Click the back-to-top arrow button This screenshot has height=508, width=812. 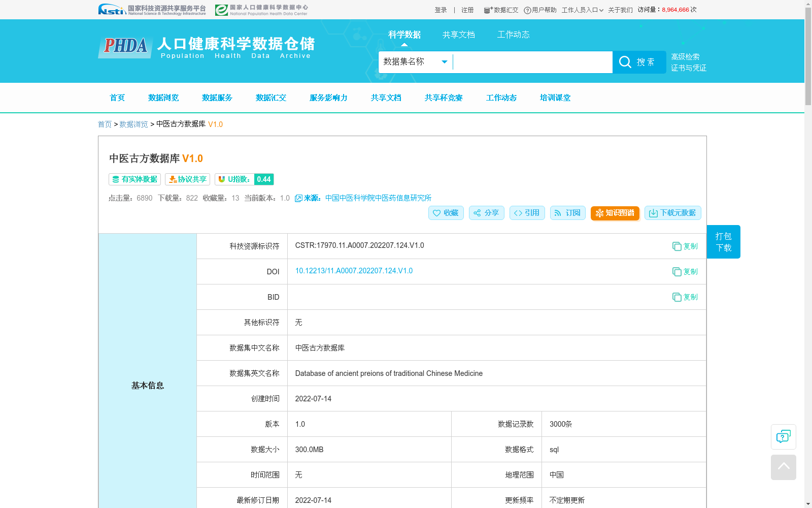783,467
